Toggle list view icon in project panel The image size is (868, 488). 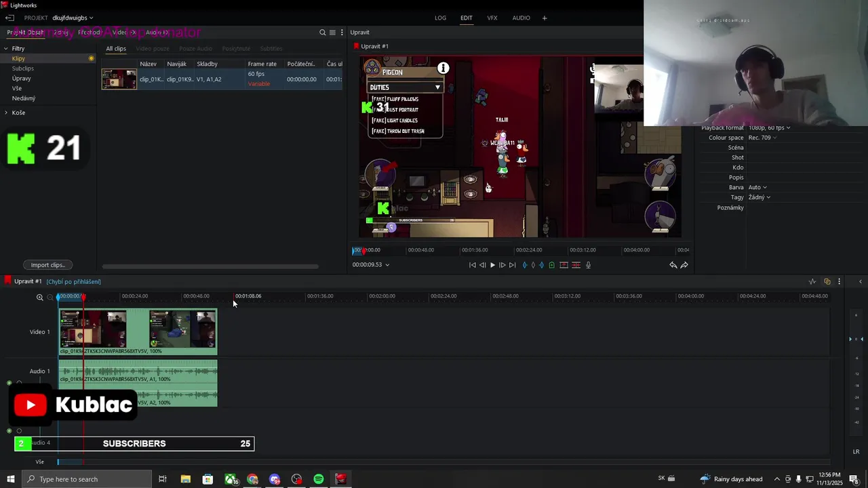click(332, 32)
